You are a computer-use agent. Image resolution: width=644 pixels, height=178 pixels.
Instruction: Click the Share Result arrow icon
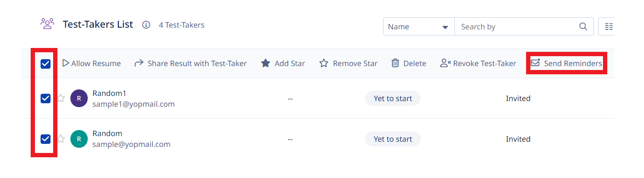pyautogui.click(x=139, y=64)
